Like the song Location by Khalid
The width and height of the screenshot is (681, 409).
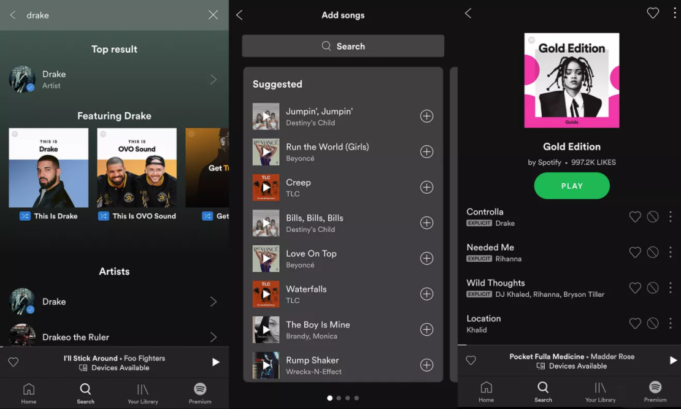[635, 323]
